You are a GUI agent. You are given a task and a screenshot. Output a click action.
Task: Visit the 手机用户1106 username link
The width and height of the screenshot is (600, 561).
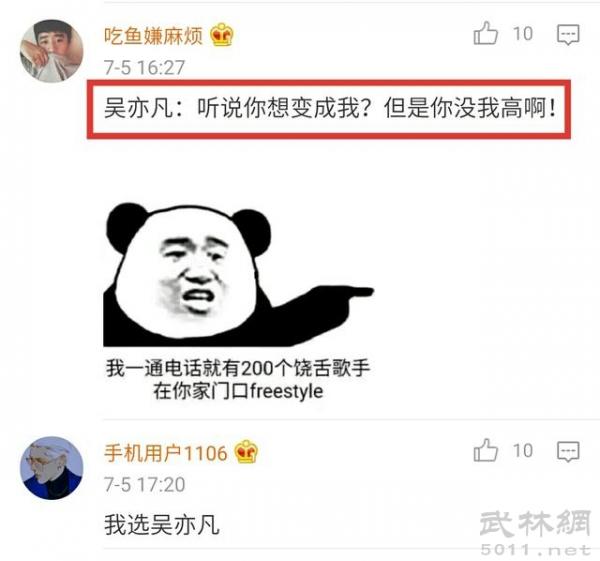(166, 453)
